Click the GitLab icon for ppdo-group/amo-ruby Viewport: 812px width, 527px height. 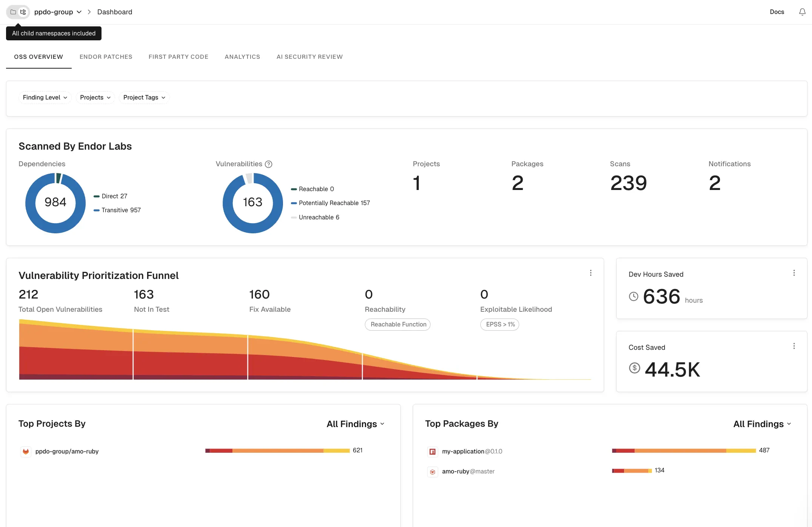[26, 452]
